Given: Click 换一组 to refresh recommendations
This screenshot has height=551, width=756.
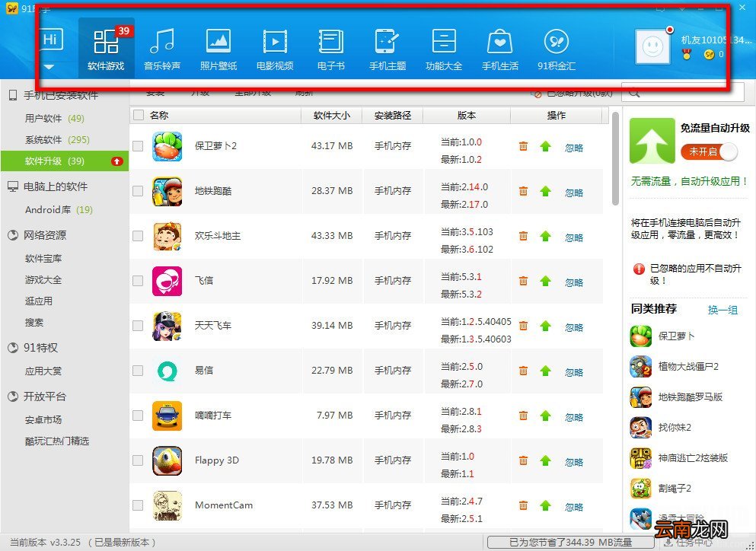Looking at the screenshot, I should [723, 310].
